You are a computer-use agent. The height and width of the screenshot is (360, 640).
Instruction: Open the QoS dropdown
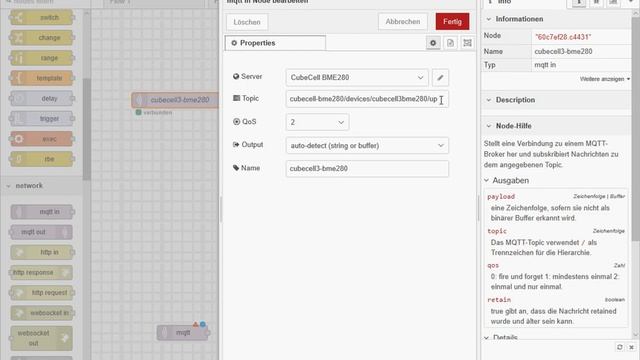click(x=317, y=122)
